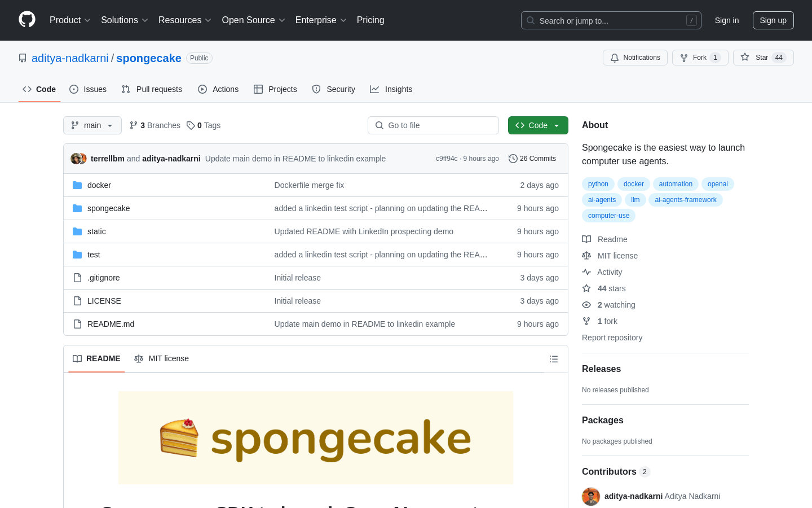Open commit hash c9ff94c
The height and width of the screenshot is (508, 812).
pyautogui.click(x=447, y=159)
